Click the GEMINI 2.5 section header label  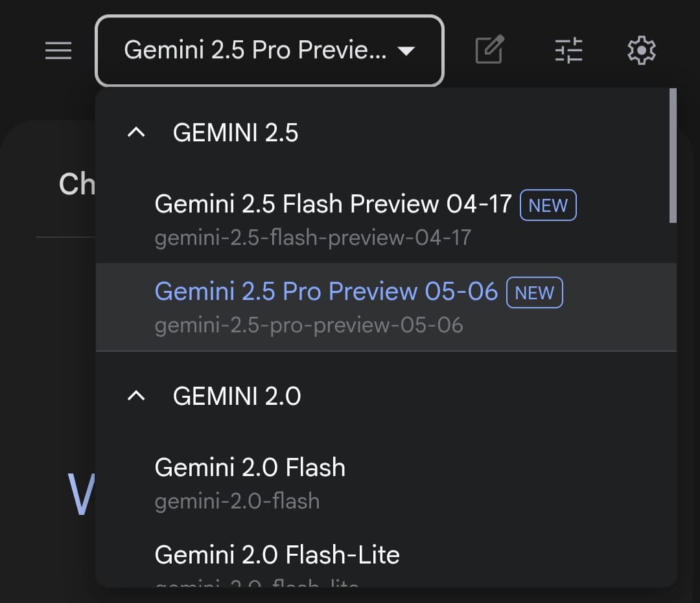point(235,133)
